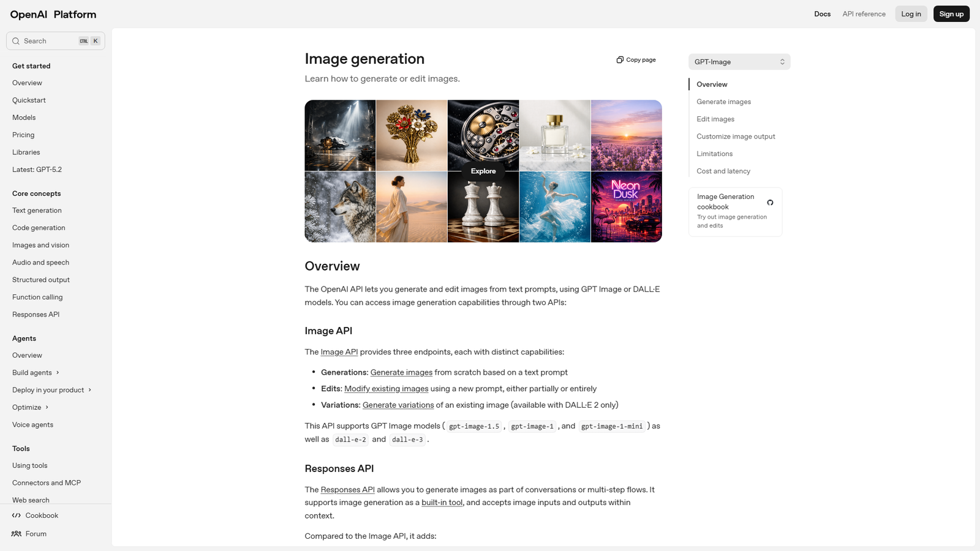Click the Copy page icon

click(x=619, y=59)
